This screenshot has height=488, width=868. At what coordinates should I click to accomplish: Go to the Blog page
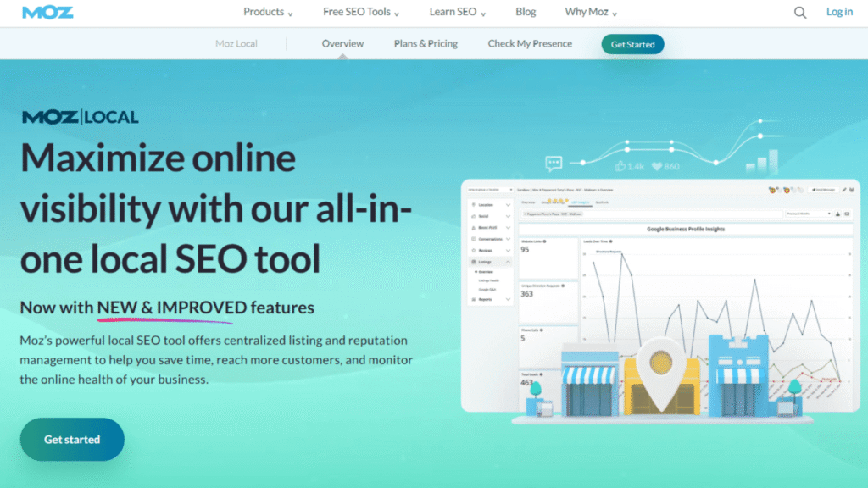(526, 12)
